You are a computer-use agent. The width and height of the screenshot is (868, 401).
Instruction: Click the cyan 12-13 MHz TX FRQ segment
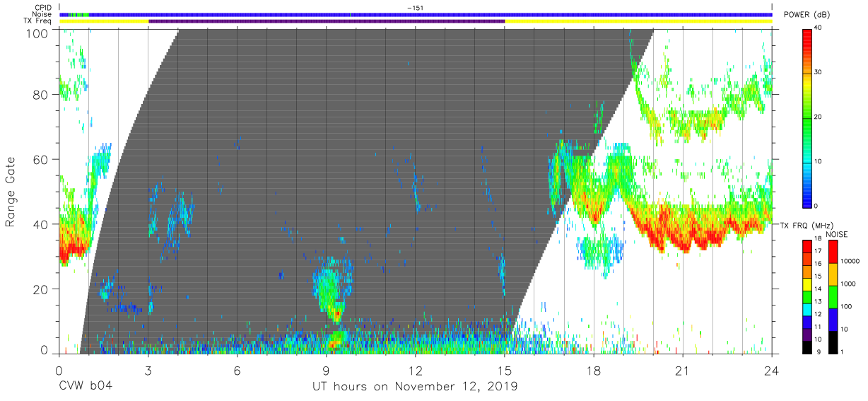807,309
